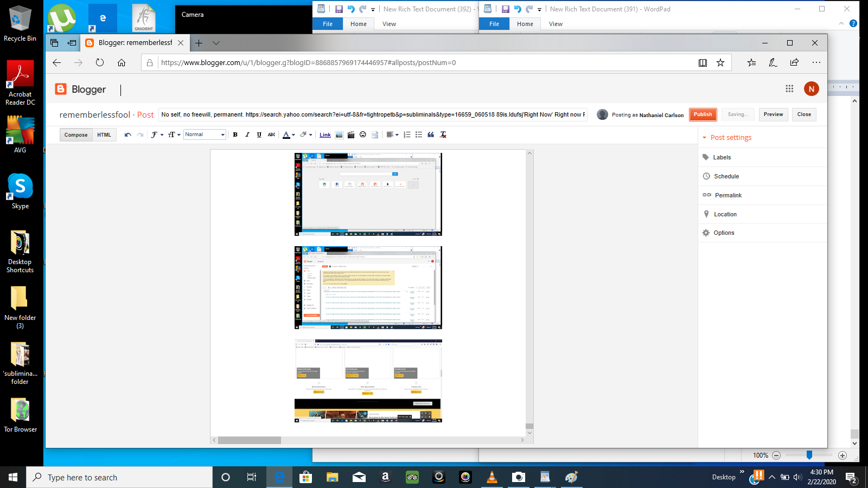Screen dimensions: 868x488
Task: Go back in Edge browser
Action: pyautogui.click(x=56, y=63)
